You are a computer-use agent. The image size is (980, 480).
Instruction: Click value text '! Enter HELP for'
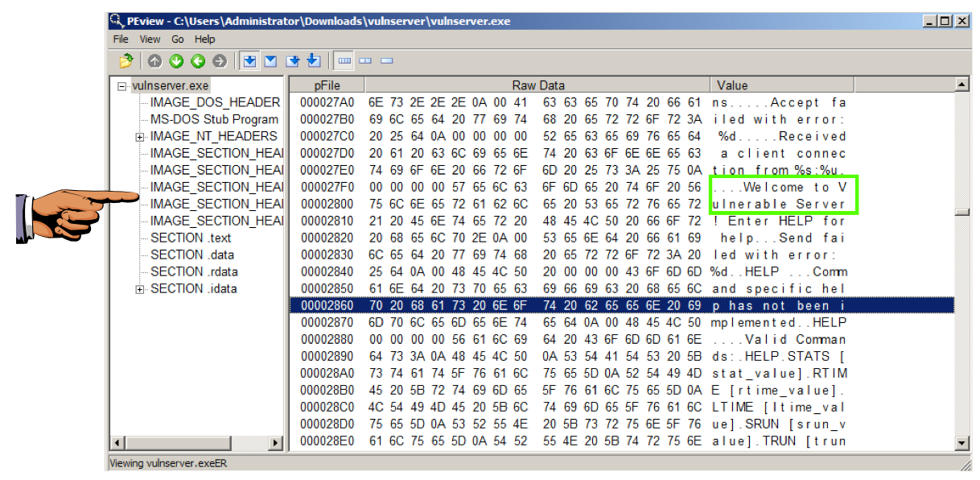click(x=779, y=221)
